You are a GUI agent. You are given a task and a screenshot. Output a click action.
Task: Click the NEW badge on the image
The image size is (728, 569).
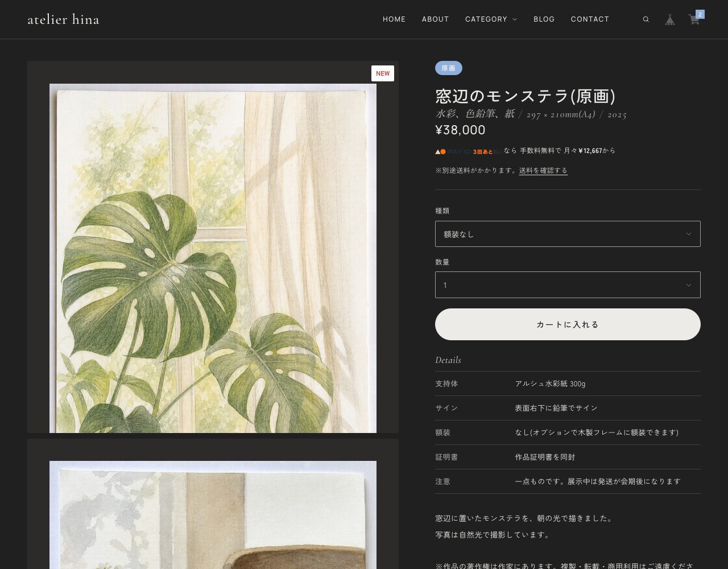click(x=383, y=73)
